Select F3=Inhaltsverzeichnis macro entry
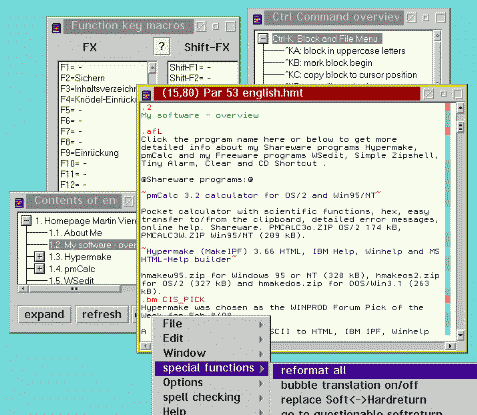This screenshot has height=415, width=477. (98, 89)
